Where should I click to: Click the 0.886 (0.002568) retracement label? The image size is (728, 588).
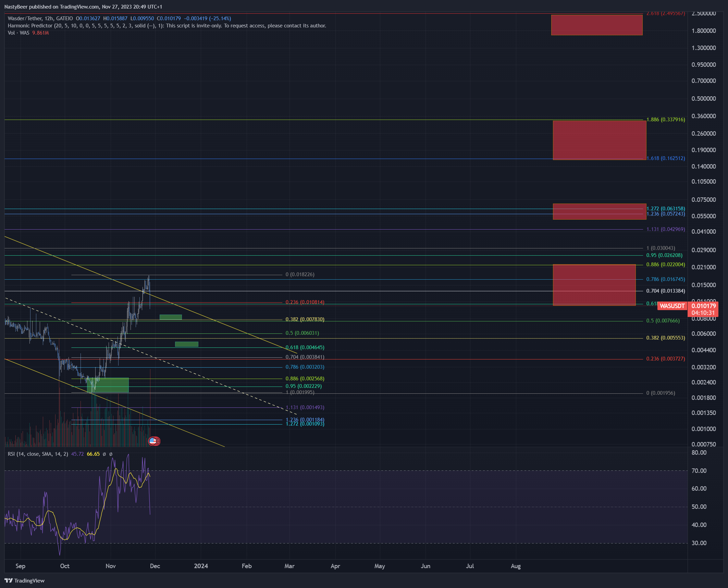(305, 379)
